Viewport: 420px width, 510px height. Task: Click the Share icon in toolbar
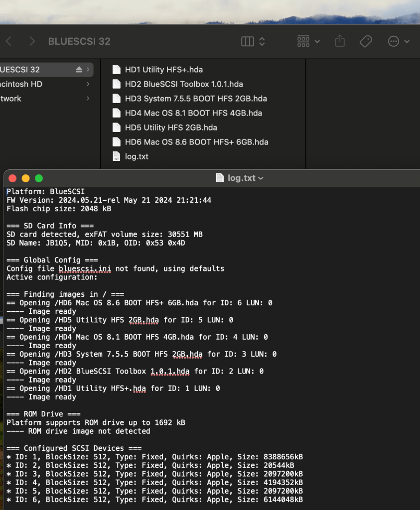click(x=340, y=41)
